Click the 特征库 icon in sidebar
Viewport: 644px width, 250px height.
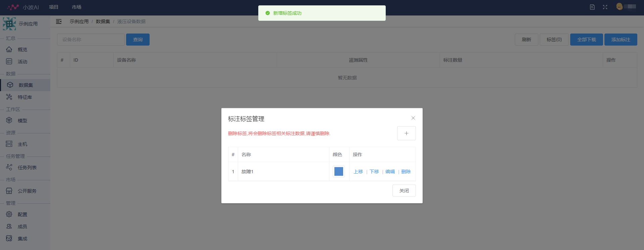pyautogui.click(x=9, y=97)
